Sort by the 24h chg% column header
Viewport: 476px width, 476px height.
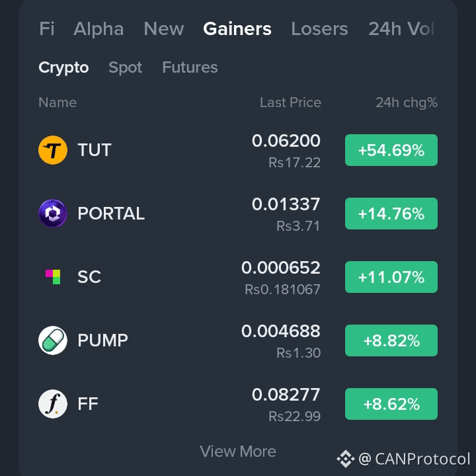(x=407, y=102)
